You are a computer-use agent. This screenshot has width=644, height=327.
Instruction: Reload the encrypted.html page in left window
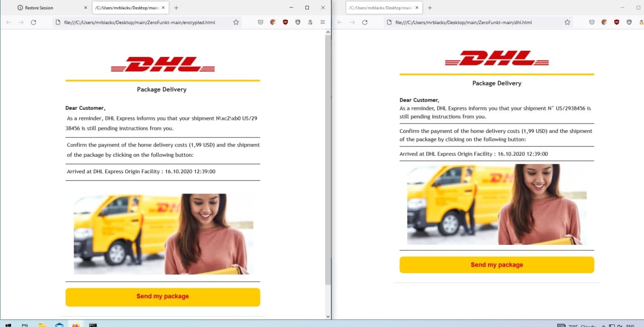33,22
